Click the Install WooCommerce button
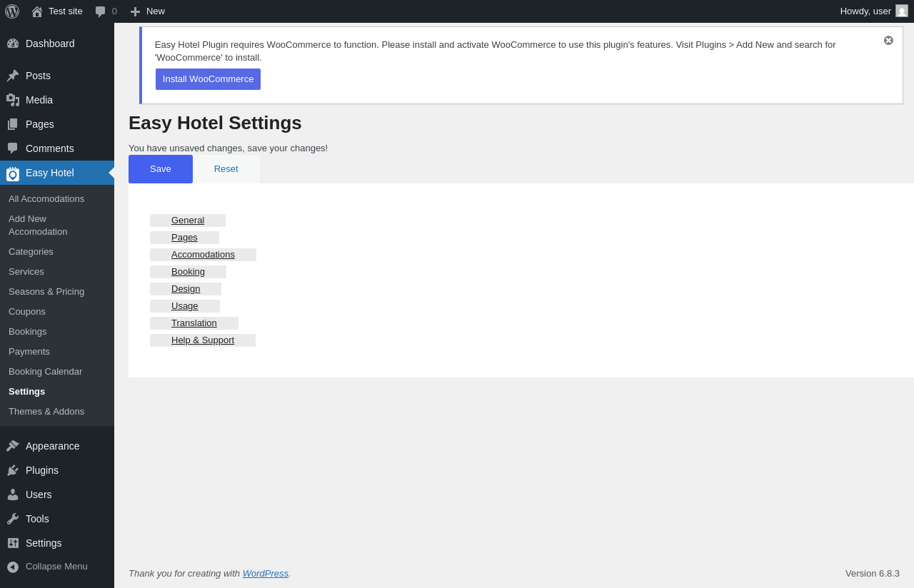This screenshot has width=914, height=588. click(x=208, y=79)
